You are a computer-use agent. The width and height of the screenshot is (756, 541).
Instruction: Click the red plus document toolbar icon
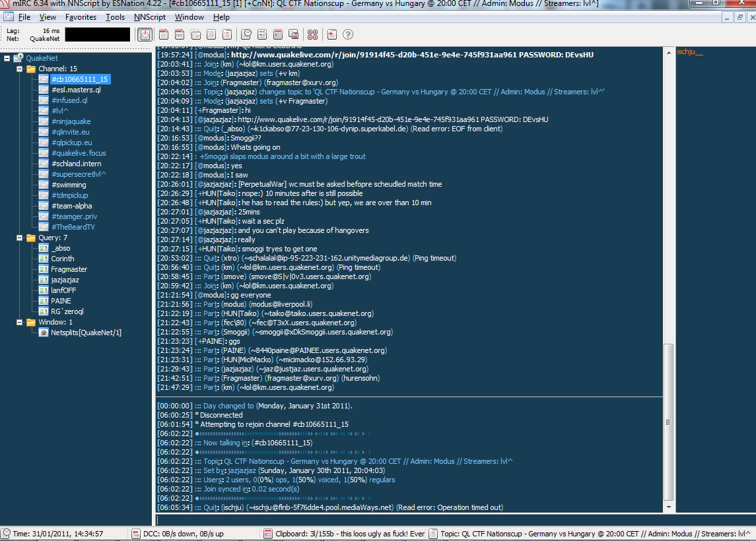pyautogui.click(x=331, y=34)
